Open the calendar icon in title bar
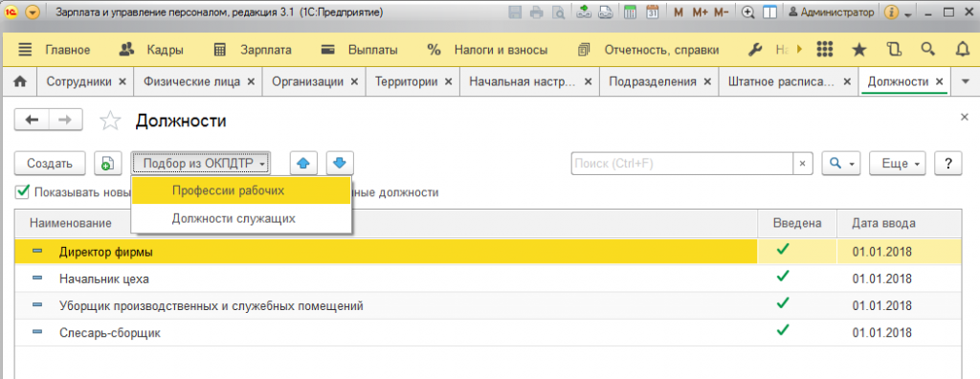Image resolution: width=980 pixels, height=379 pixels. [652, 11]
